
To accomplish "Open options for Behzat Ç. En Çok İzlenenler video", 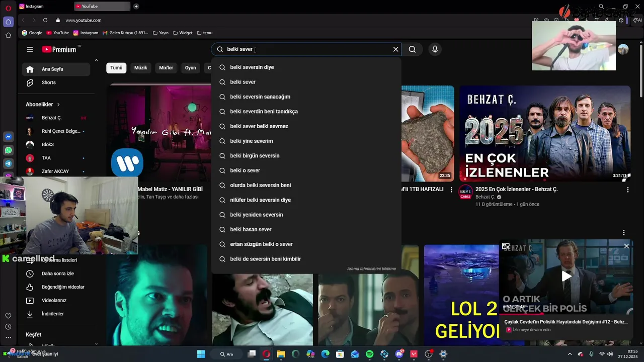I will click(x=627, y=190).
